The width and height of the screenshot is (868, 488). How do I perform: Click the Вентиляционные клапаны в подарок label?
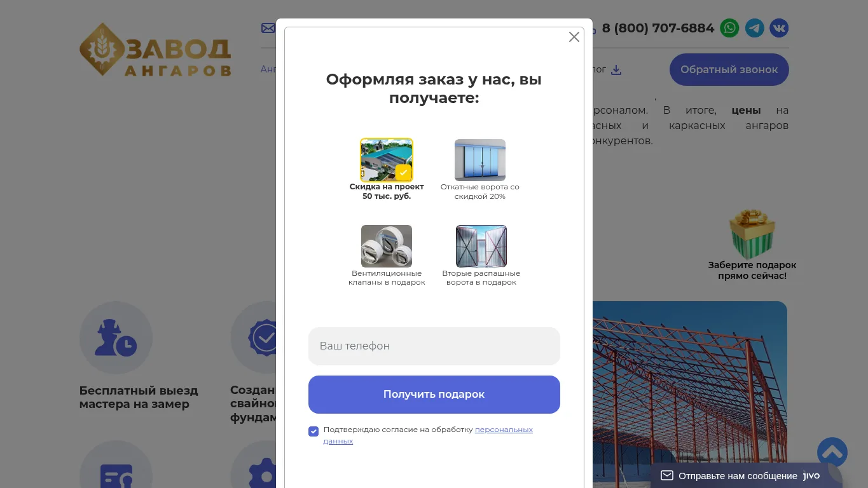click(x=387, y=278)
